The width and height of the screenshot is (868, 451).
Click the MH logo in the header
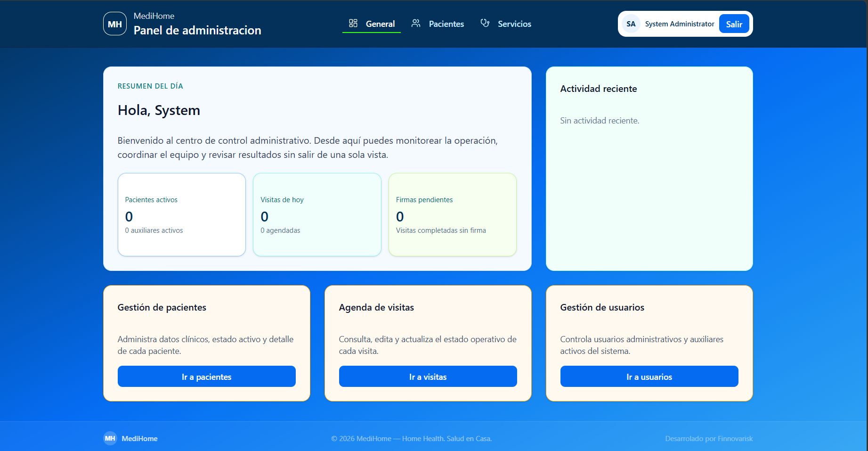point(115,24)
